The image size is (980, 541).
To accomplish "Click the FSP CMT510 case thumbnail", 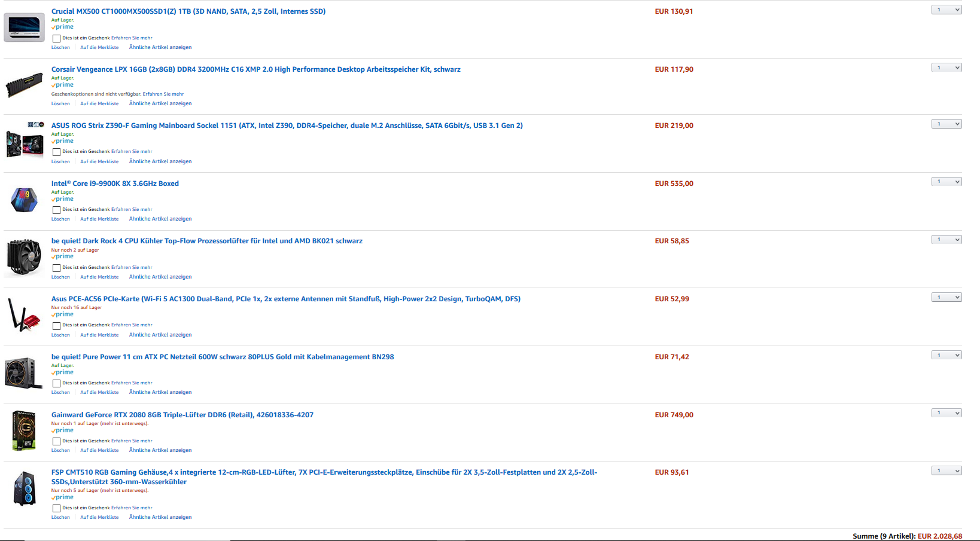I will (x=25, y=488).
